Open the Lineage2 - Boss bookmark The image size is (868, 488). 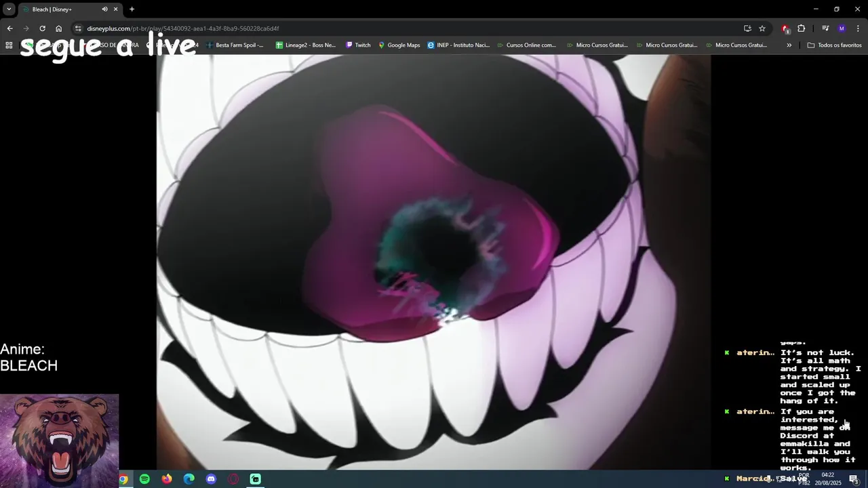point(305,45)
